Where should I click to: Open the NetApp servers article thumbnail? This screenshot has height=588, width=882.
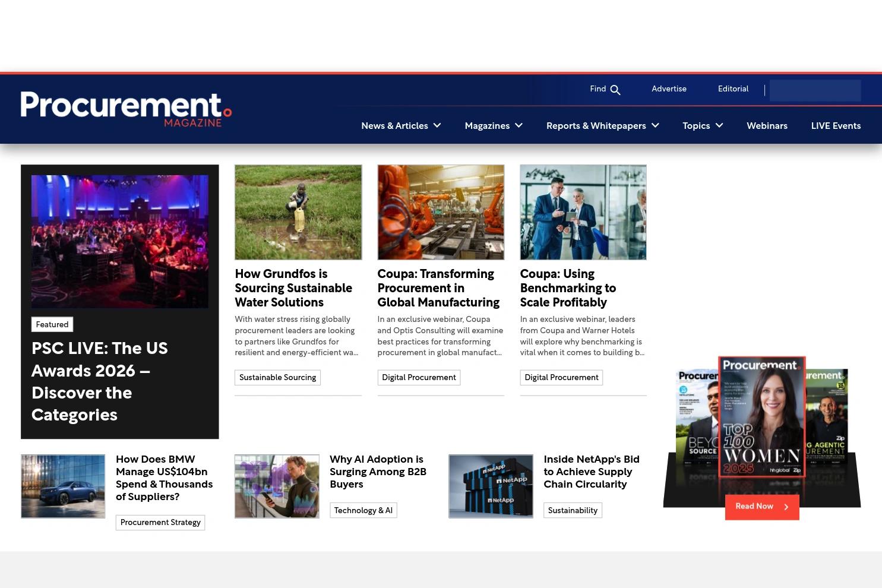tap(491, 486)
